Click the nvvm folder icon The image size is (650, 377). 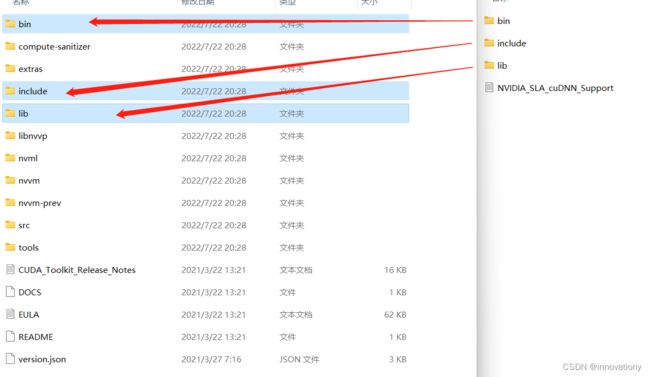pos(10,180)
